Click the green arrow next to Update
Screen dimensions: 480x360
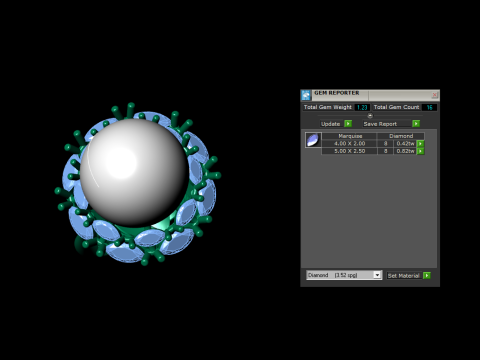pyautogui.click(x=348, y=124)
